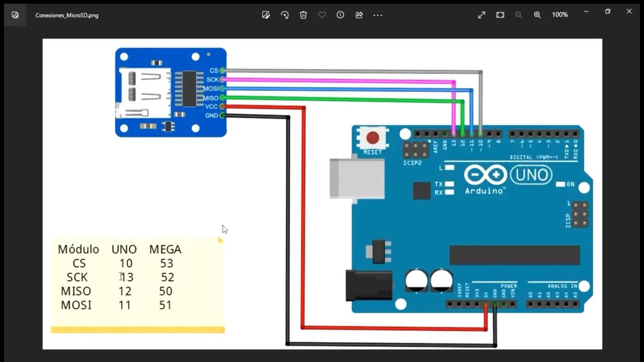Show file information for the image
Viewport: 644px width, 362px height.
click(340, 15)
